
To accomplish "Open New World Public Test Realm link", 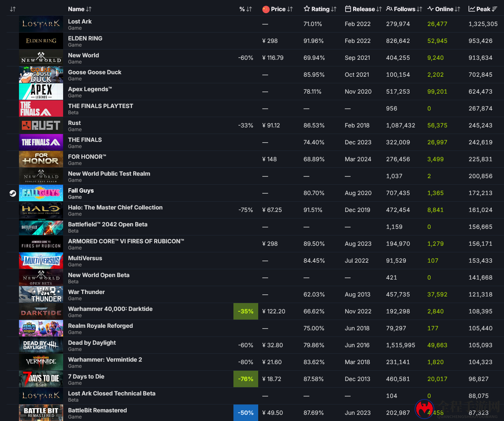I will pyautogui.click(x=109, y=174).
